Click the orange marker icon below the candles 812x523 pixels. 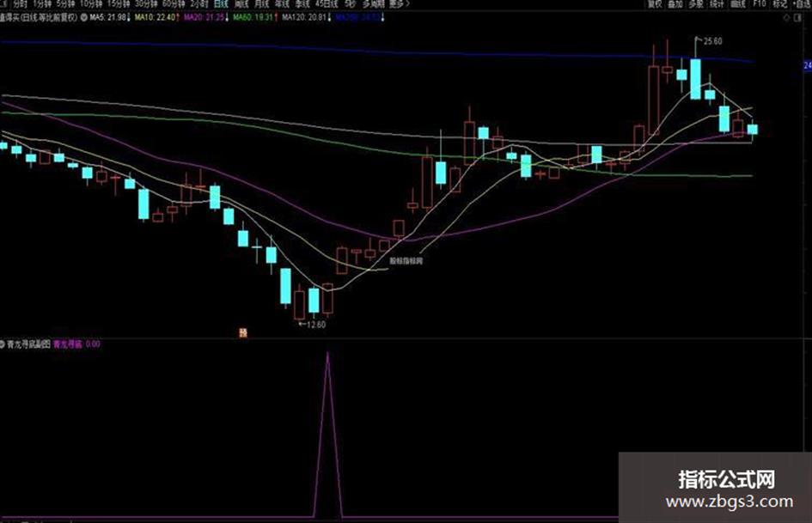pos(243,332)
